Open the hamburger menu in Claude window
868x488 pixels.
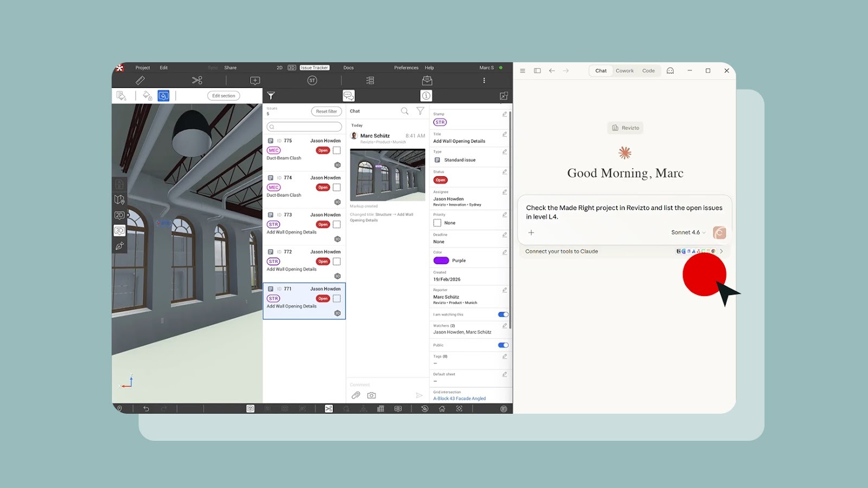(x=522, y=70)
